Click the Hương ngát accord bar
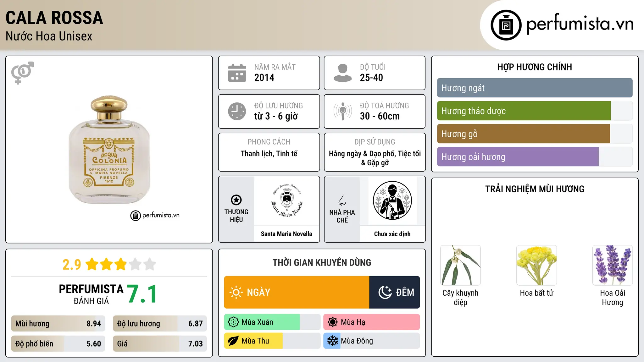This screenshot has height=362, width=644. (535, 88)
